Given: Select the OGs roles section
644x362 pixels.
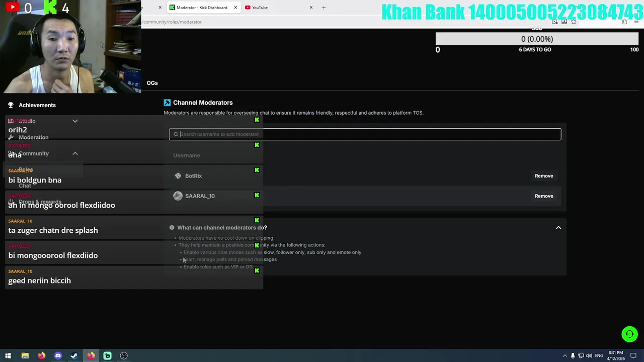Looking at the screenshot, I should (x=152, y=83).
